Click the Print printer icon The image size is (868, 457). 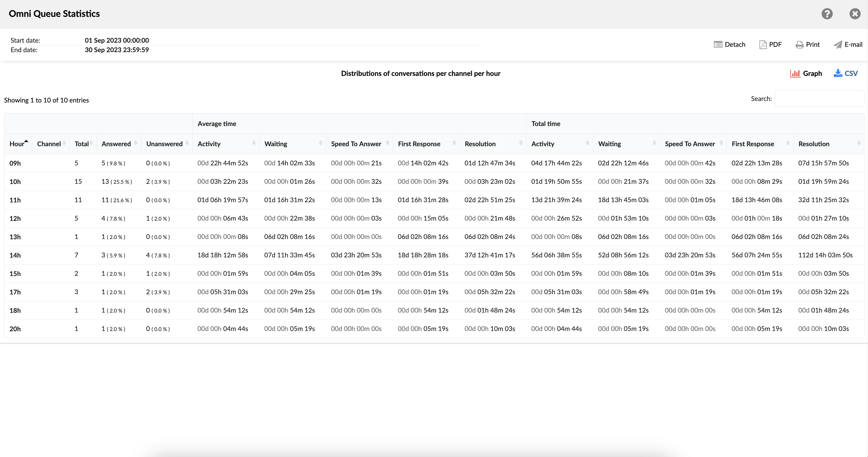799,44
